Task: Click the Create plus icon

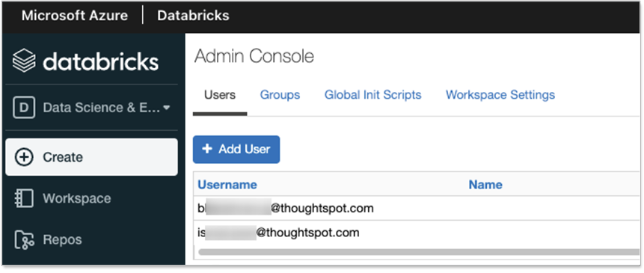Action: click(x=24, y=157)
